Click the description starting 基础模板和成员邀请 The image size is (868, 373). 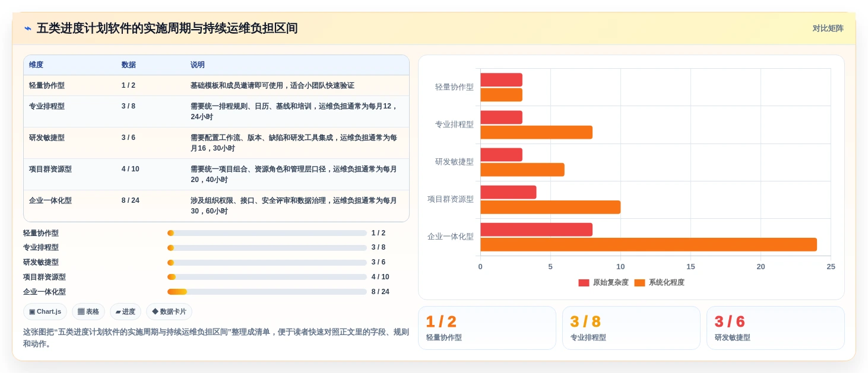click(x=273, y=85)
